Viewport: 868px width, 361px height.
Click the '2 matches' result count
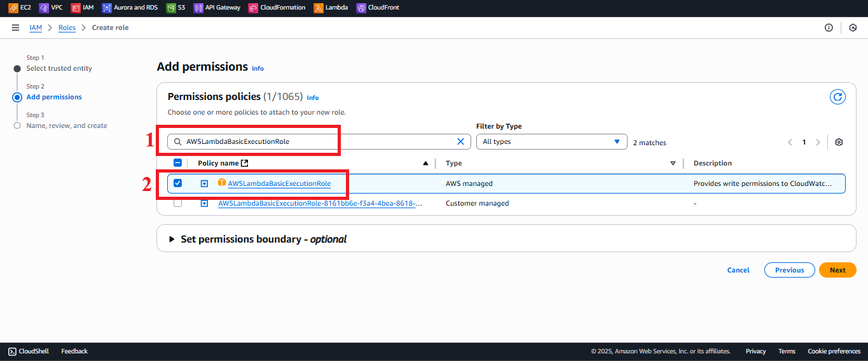[x=650, y=143]
